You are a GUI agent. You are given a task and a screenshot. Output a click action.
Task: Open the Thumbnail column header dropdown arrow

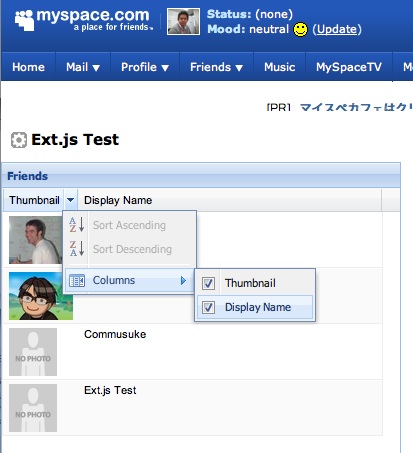point(70,200)
